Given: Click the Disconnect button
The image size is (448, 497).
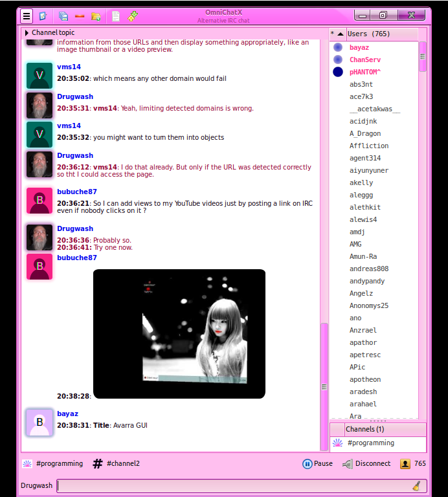Looking at the screenshot, I should [x=366, y=464].
